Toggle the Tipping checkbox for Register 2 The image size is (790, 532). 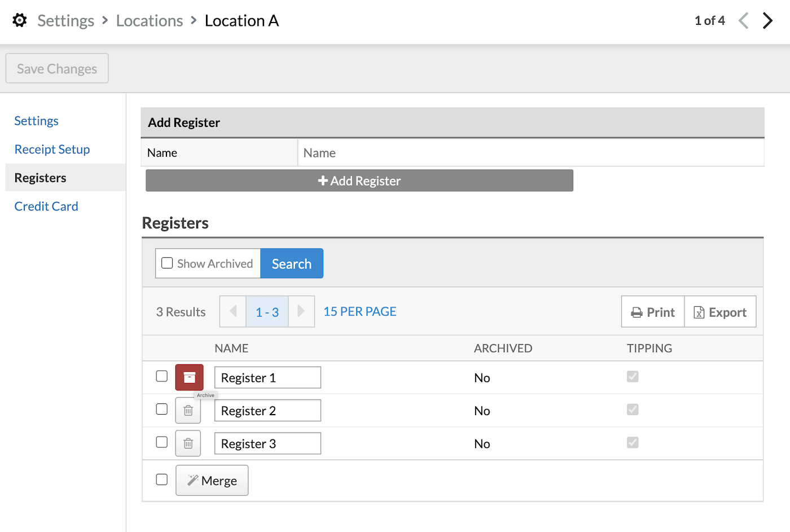pyautogui.click(x=633, y=410)
